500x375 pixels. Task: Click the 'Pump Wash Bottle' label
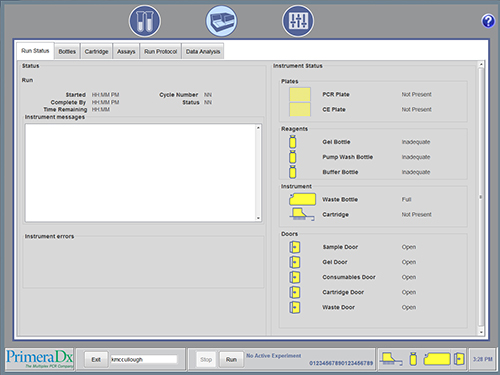point(347,157)
